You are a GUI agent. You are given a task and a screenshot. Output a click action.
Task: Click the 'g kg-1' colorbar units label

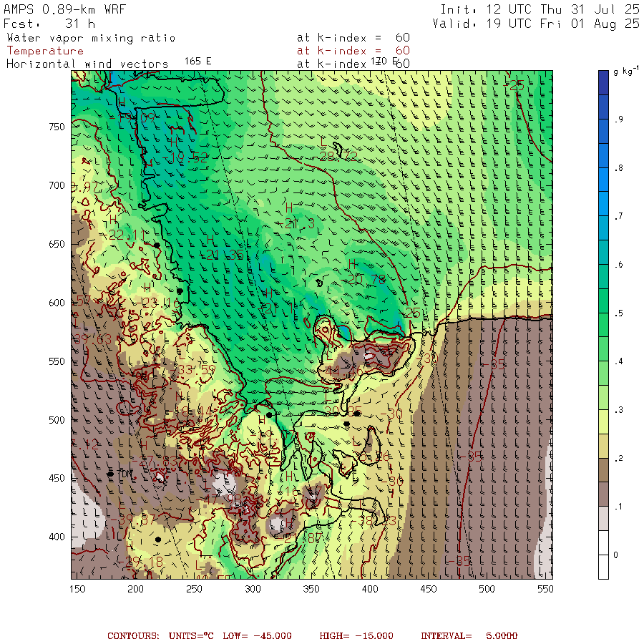[x=625, y=71]
